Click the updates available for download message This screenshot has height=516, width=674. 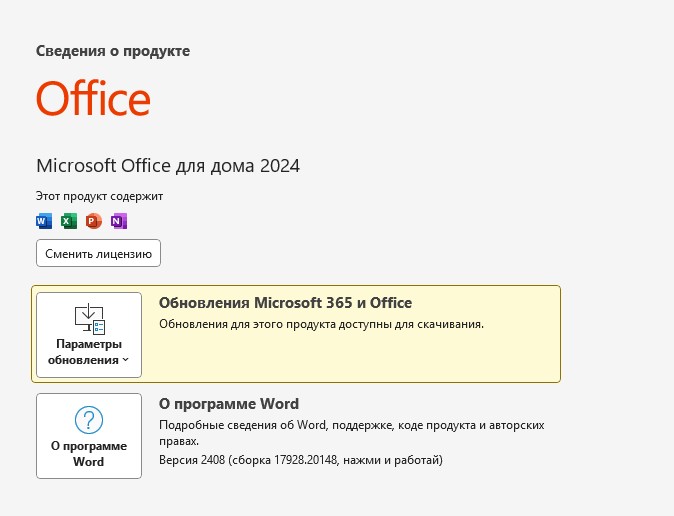pyautogui.click(x=321, y=324)
